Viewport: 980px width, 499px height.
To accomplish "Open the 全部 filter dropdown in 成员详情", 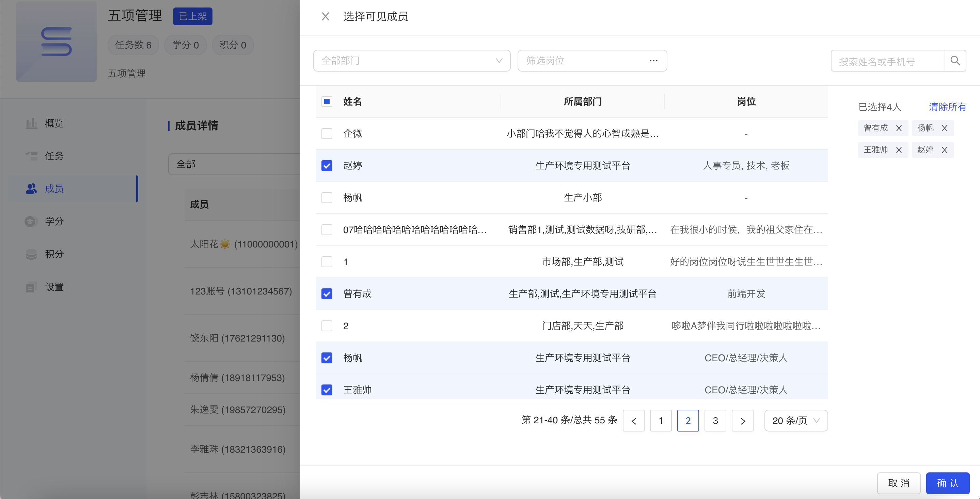I will (x=234, y=164).
